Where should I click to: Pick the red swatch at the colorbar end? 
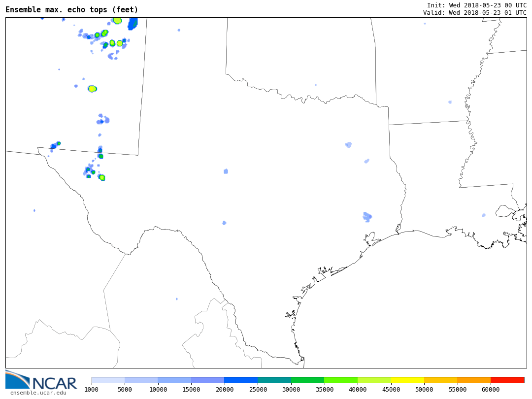(x=507, y=380)
